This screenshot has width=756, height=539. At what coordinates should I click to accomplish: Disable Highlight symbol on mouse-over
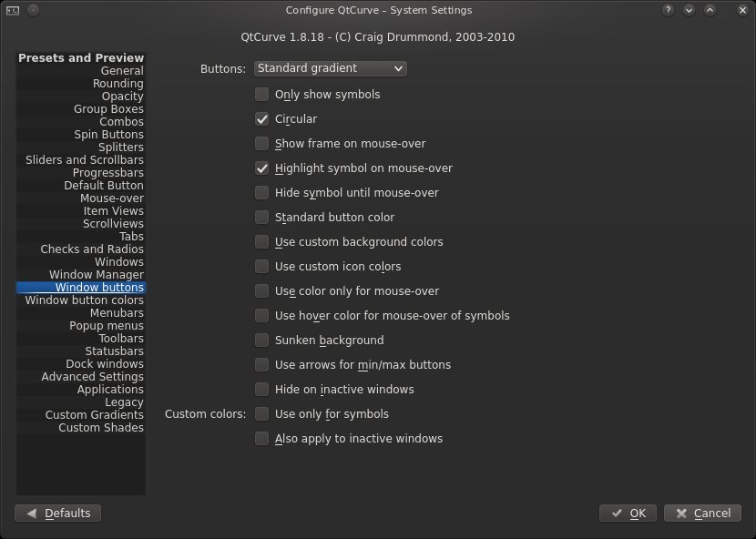tap(261, 168)
